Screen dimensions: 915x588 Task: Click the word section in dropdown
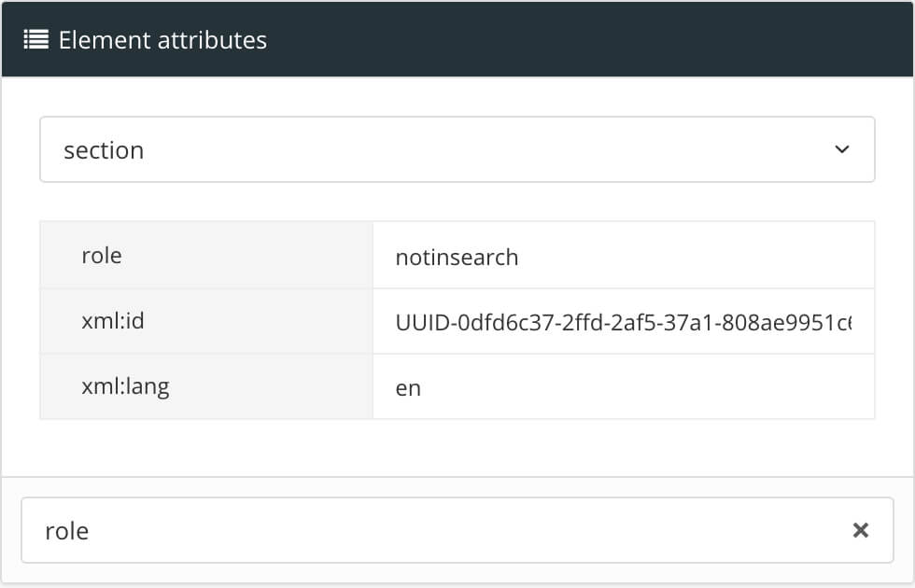pyautogui.click(x=104, y=150)
